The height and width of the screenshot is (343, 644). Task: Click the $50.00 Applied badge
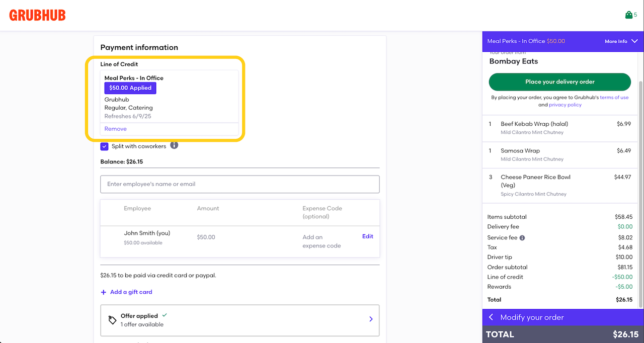(x=130, y=88)
